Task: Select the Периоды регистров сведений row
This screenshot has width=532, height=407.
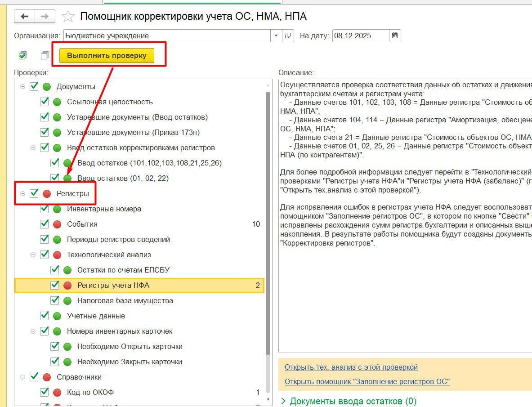Action: pos(139,239)
